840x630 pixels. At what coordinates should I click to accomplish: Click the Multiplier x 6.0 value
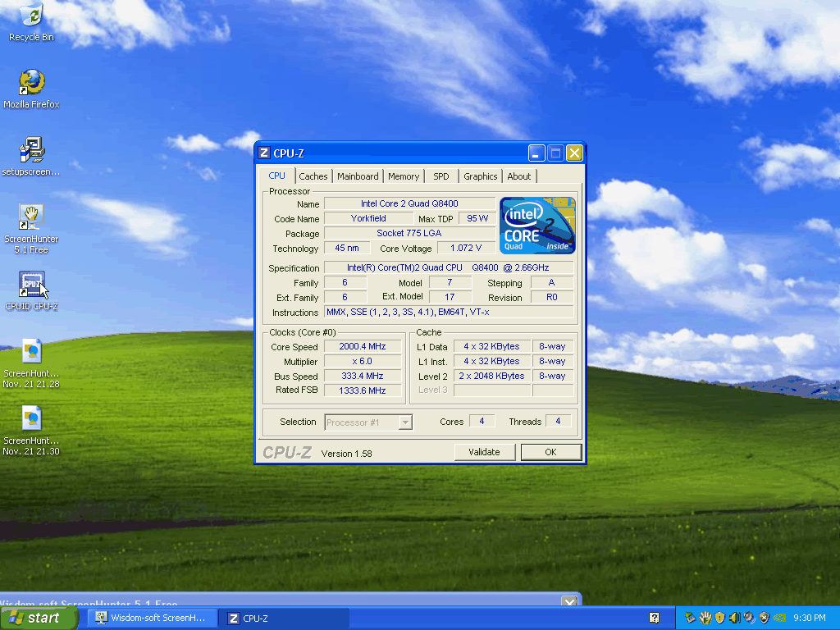(x=362, y=361)
